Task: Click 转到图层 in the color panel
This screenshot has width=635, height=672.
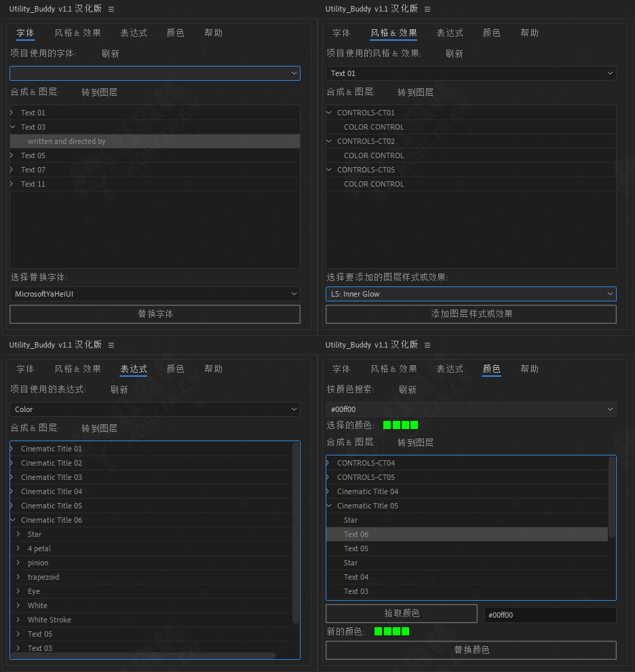Action: point(416,443)
